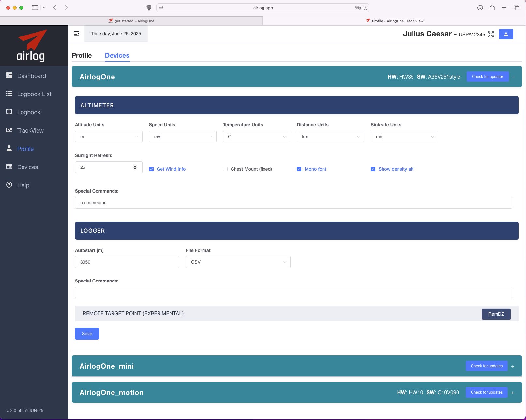Click the Sunlight Refresh stepper arrows
The width and height of the screenshot is (526, 420).
pyautogui.click(x=135, y=167)
